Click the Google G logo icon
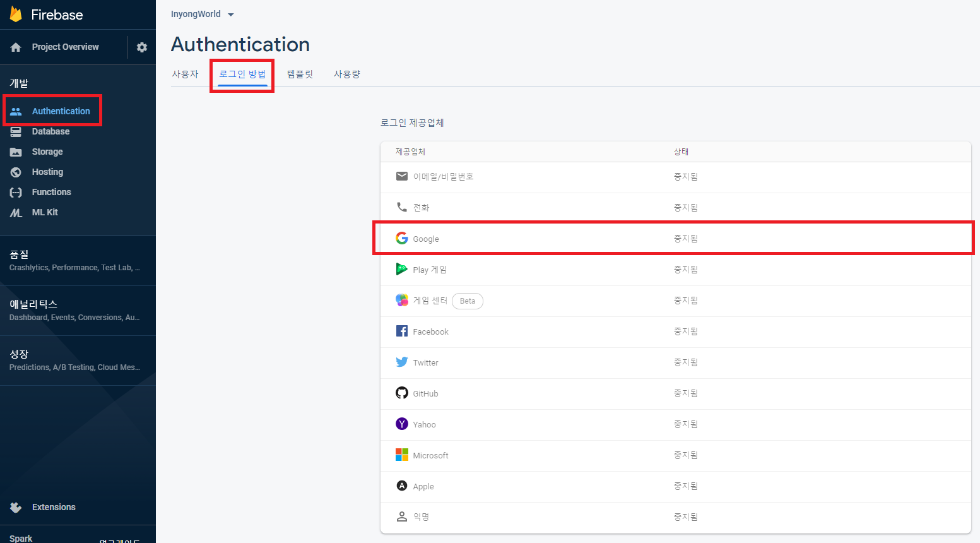 click(402, 238)
